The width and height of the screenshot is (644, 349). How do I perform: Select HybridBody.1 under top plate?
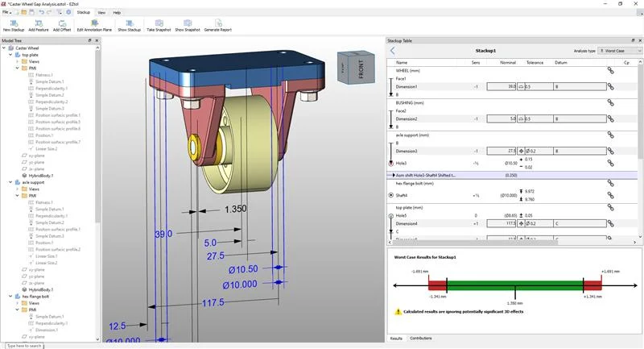[41, 176]
